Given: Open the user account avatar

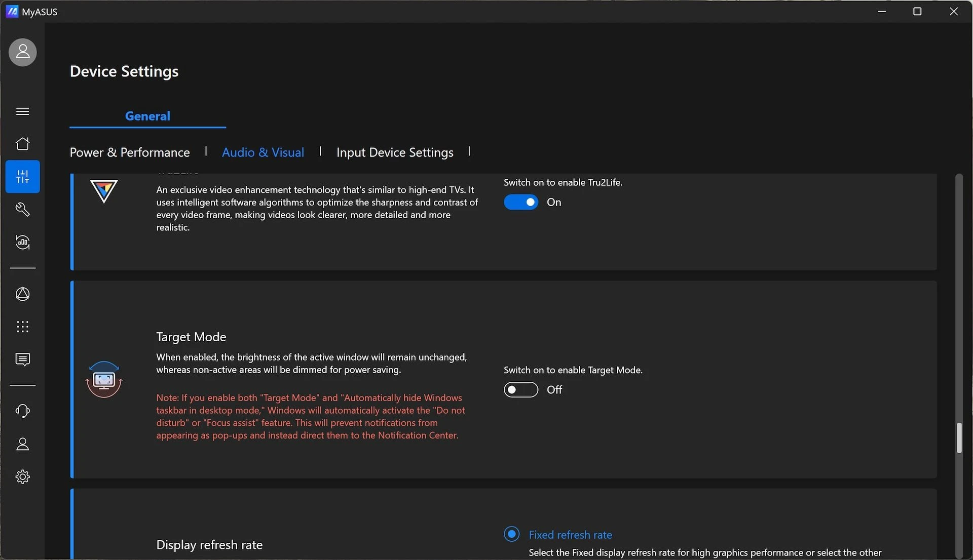Looking at the screenshot, I should tap(22, 52).
